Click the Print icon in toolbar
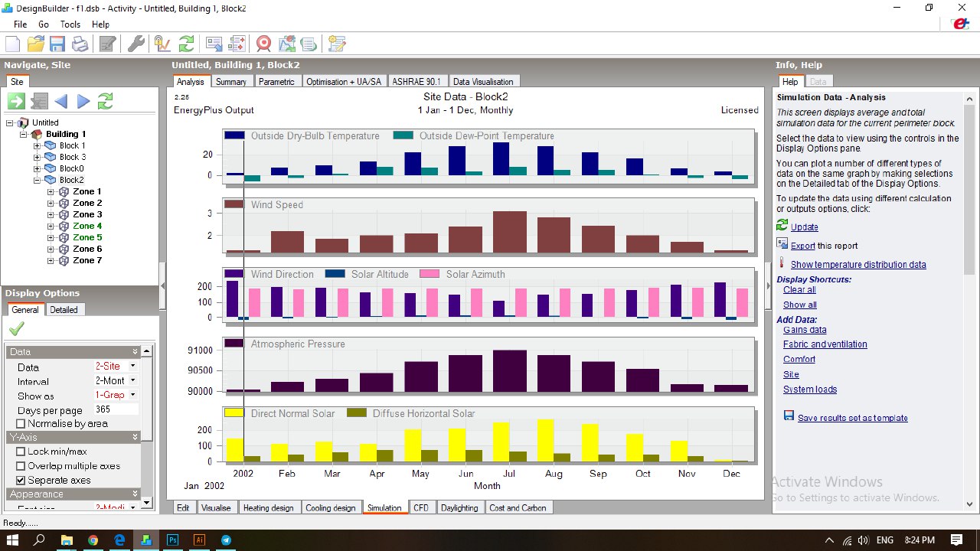The width and height of the screenshot is (980, 551). coord(80,44)
